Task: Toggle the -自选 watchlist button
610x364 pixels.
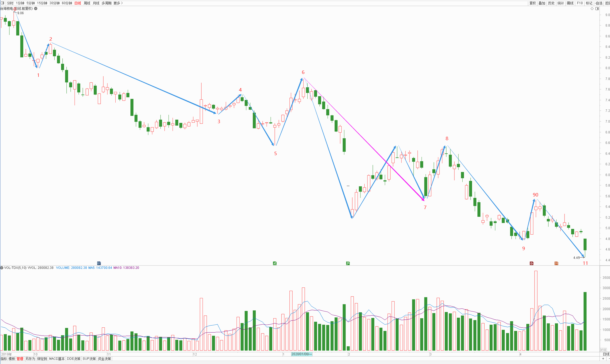Action: coord(599,3)
